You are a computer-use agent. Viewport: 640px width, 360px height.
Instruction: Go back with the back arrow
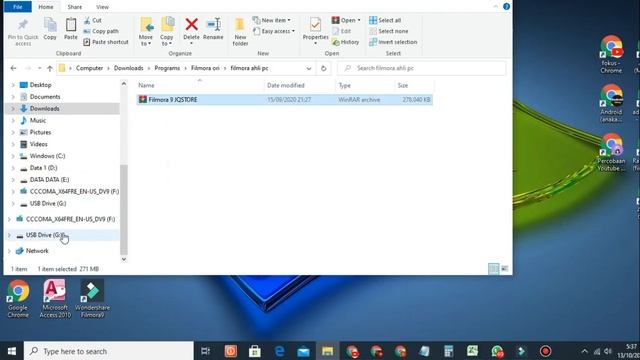13,68
